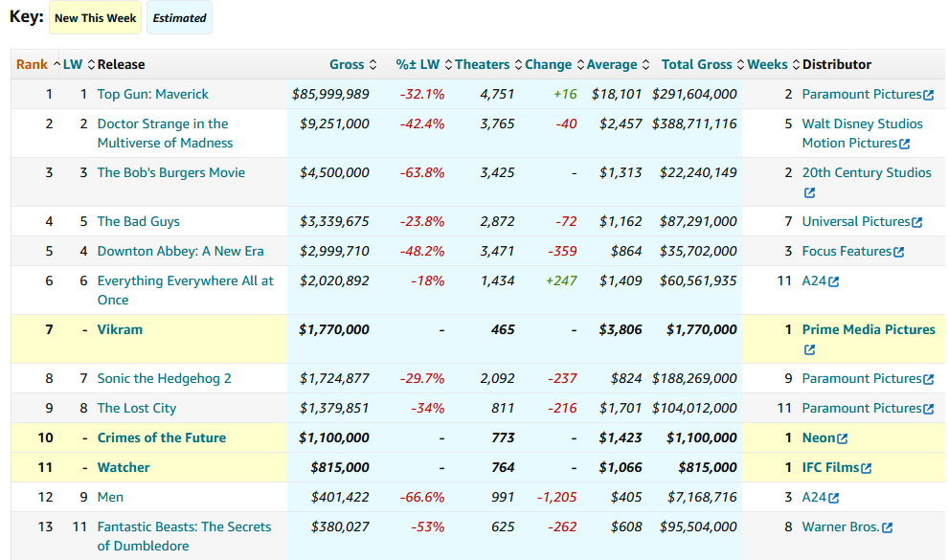This screenshot has height=560, width=948.
Task: Open Doctor Strange in the Multiverse of Madness link
Action: click(165, 133)
